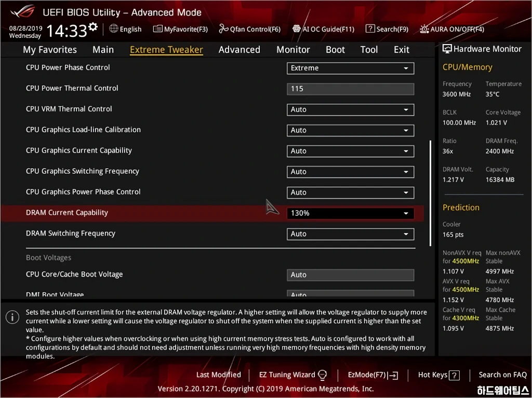Open the BIOS Search tool

click(387, 29)
